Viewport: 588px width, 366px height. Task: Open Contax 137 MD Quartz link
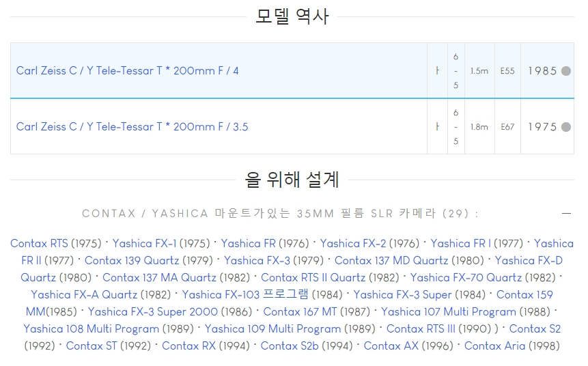click(x=391, y=261)
